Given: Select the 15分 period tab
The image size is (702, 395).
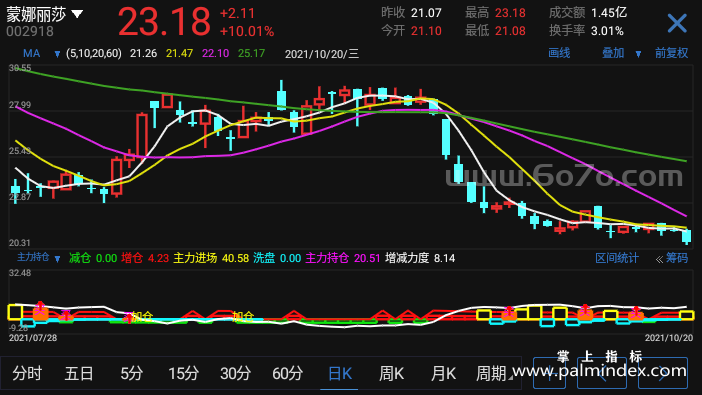Looking at the screenshot, I should tap(183, 373).
